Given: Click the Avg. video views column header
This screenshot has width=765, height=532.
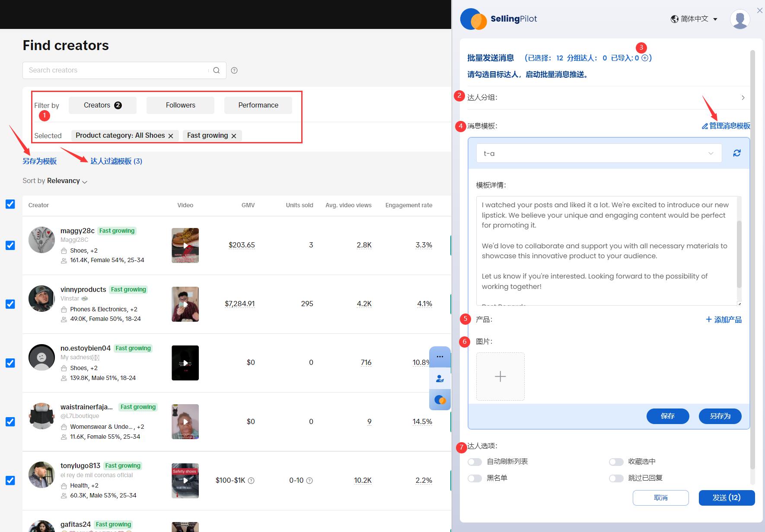Looking at the screenshot, I should [x=348, y=205].
